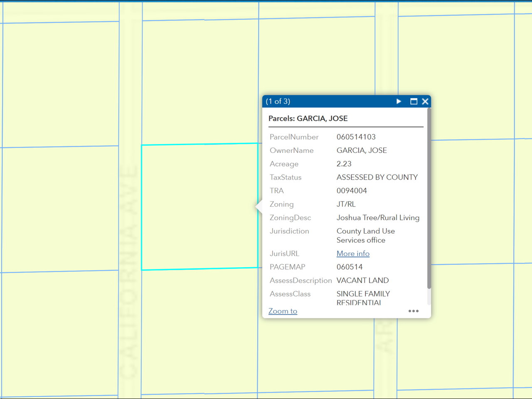Click the popup title 'Parcels: GARCIA, JOSE'

pos(308,118)
